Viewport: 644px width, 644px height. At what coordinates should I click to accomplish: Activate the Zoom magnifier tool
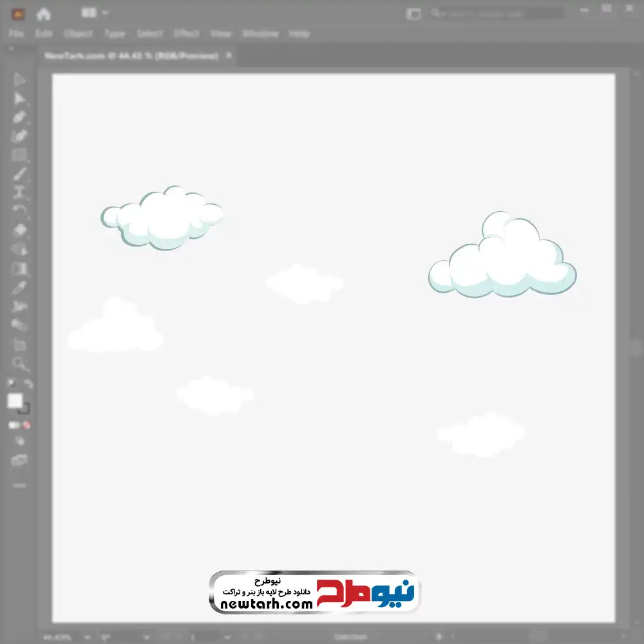click(x=20, y=364)
